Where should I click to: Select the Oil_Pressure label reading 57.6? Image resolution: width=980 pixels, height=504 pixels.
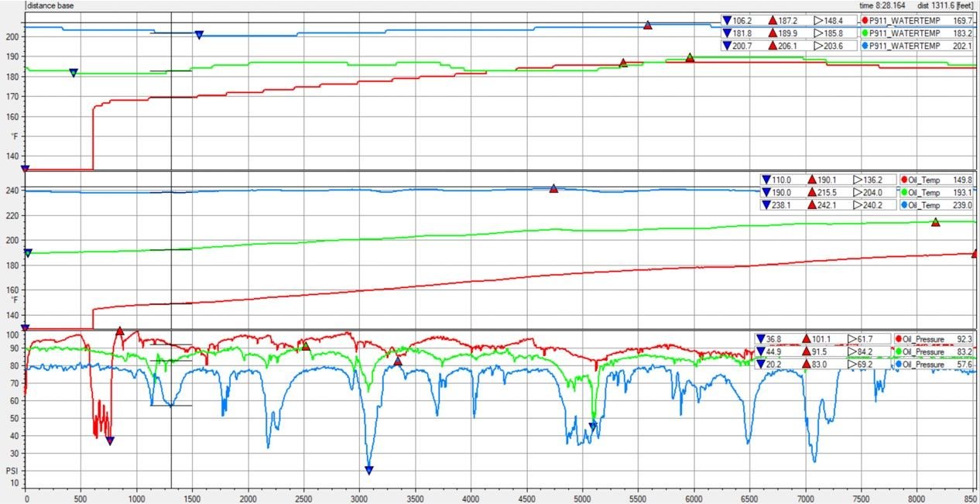coord(964,362)
